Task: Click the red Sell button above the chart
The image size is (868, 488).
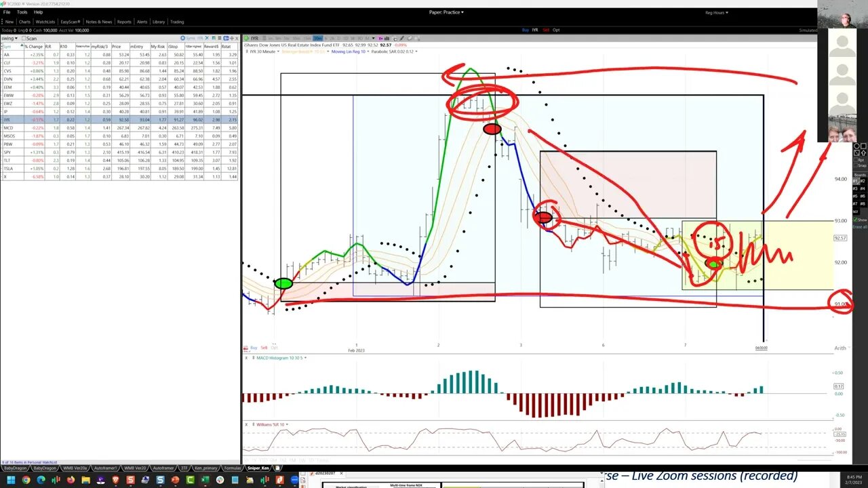Action: (546, 30)
